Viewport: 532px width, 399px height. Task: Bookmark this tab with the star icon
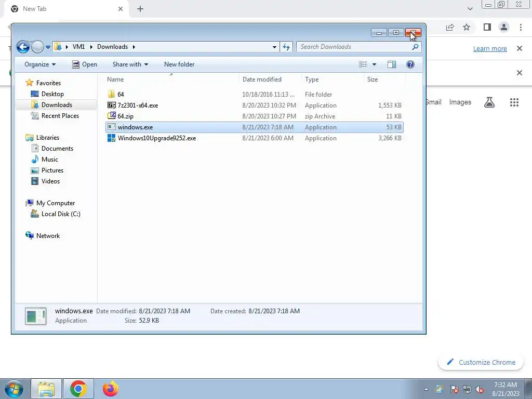point(467,27)
